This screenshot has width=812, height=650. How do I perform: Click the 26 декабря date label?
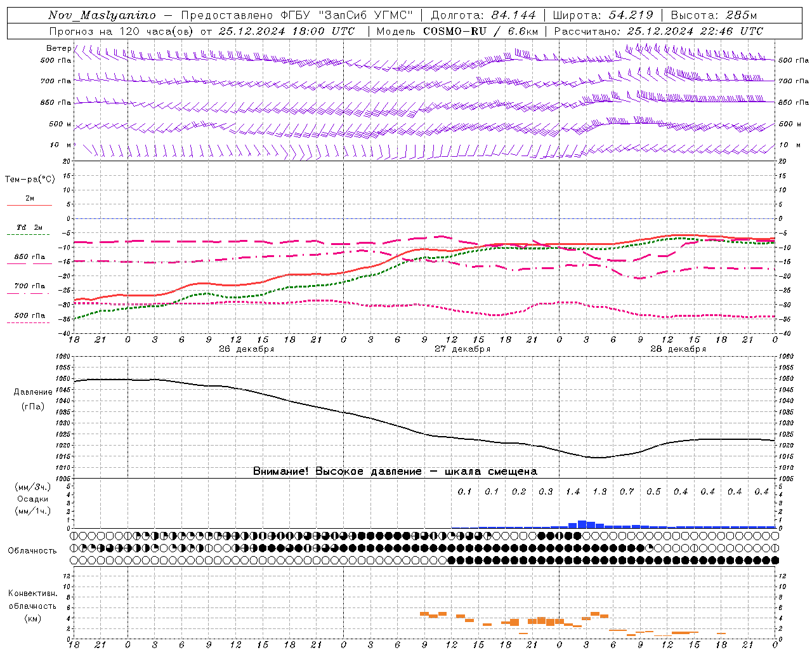click(247, 349)
